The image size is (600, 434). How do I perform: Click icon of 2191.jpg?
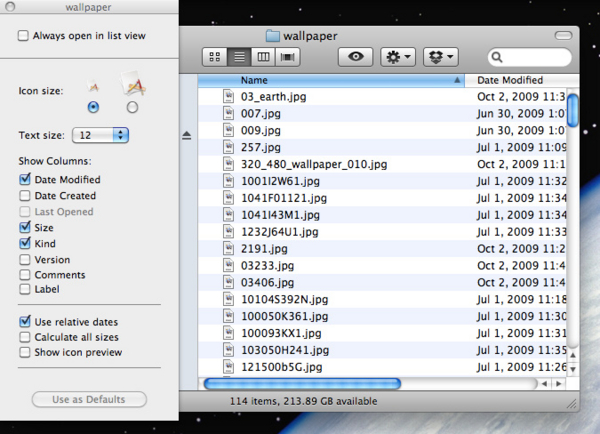pos(228,248)
